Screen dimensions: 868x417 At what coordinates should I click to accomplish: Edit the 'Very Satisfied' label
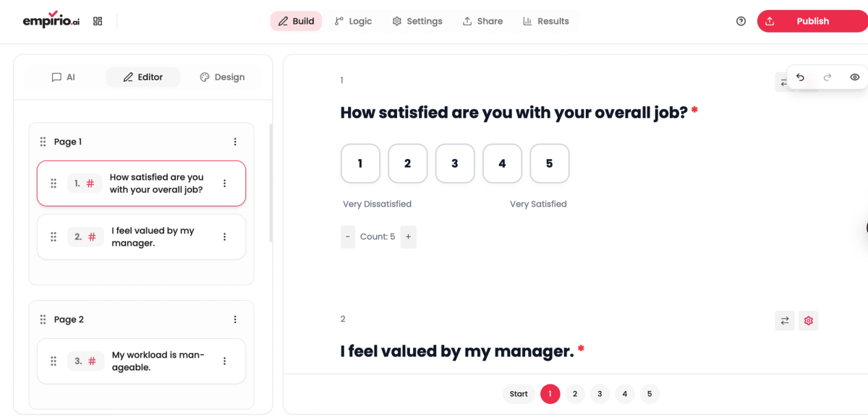(x=538, y=204)
